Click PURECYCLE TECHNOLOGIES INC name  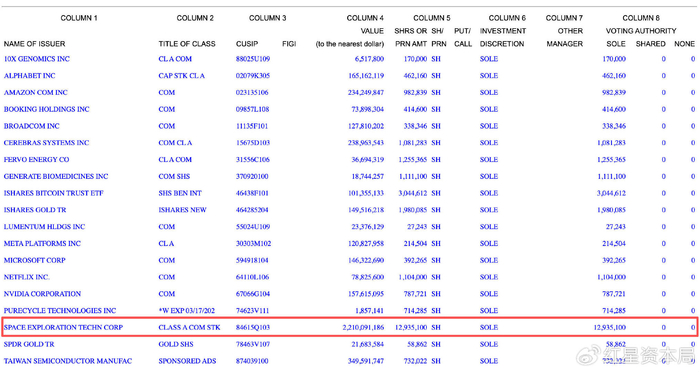[x=60, y=311]
